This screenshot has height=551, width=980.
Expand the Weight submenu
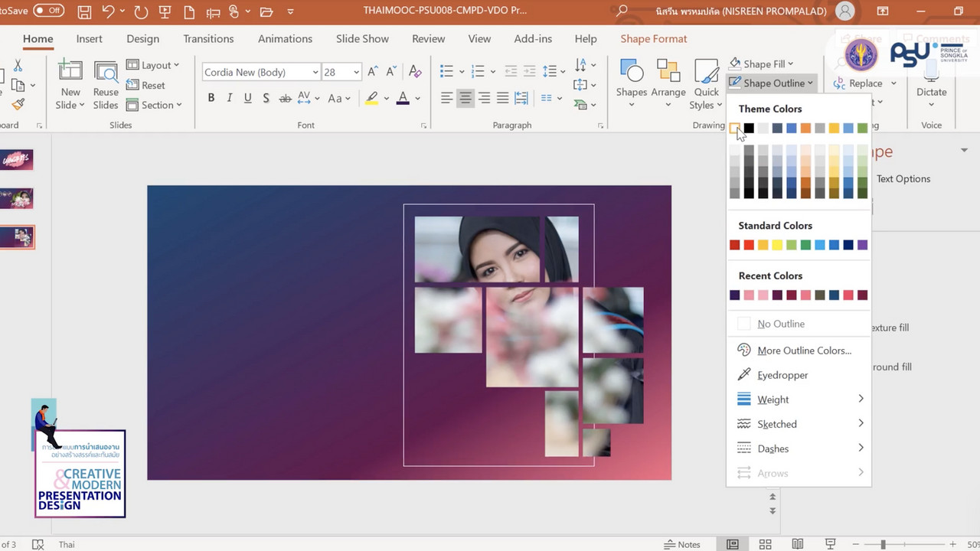(799, 399)
